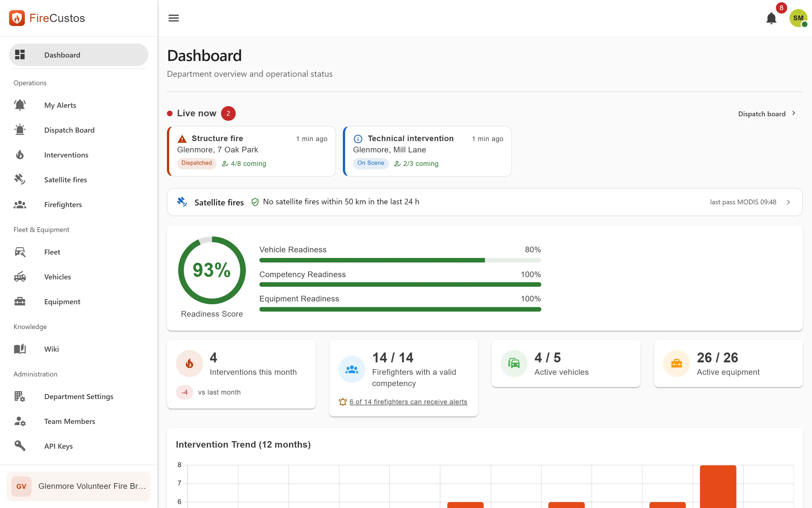Screen dimensions: 812x508
Task: Click the car icon on Active vehicles card
Action: pyautogui.click(x=514, y=364)
